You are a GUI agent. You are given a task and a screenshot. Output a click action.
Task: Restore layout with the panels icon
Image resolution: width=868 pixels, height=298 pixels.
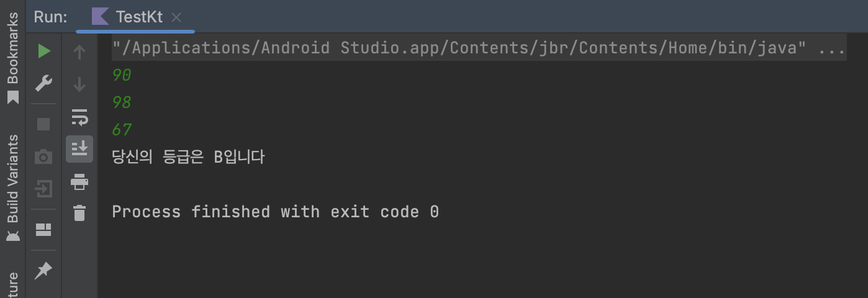tap(43, 230)
